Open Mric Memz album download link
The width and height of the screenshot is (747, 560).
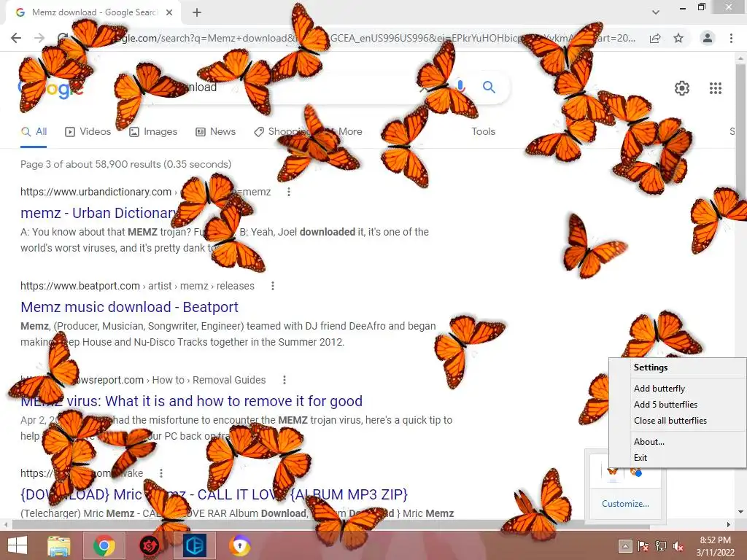coord(214,494)
